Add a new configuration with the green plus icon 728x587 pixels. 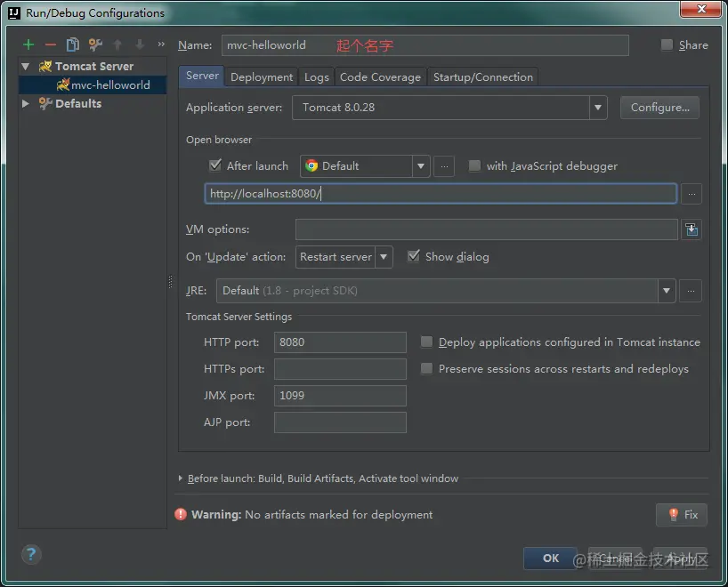click(28, 44)
